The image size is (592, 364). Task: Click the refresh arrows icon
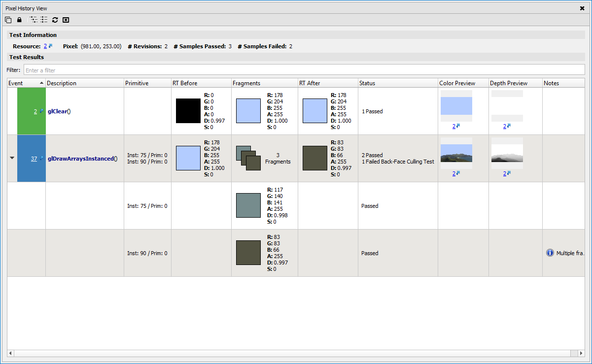click(x=55, y=20)
